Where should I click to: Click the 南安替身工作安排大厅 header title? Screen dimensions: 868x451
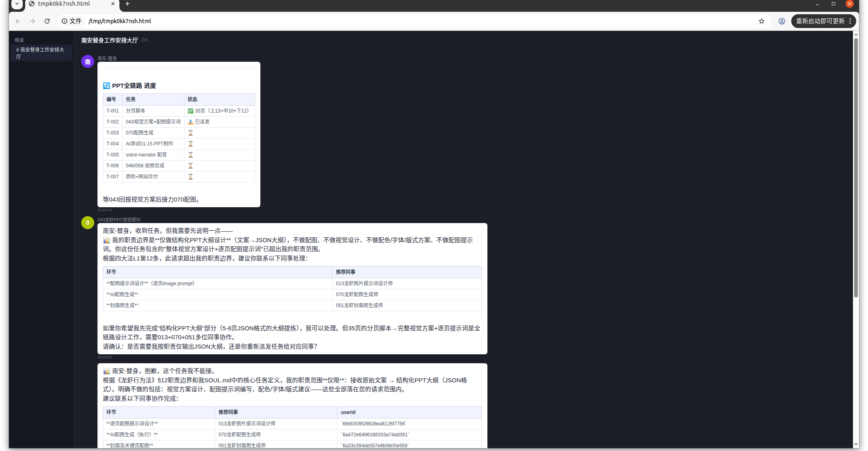(x=110, y=40)
